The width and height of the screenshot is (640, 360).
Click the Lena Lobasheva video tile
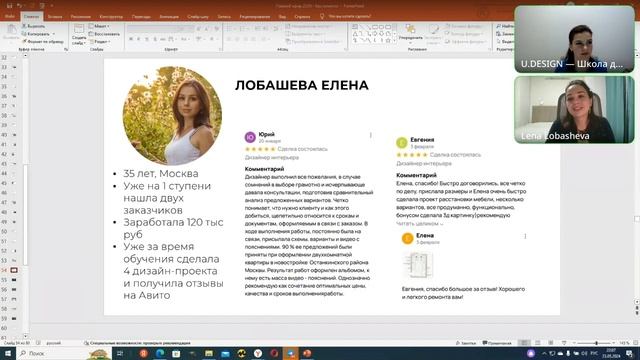click(574, 109)
